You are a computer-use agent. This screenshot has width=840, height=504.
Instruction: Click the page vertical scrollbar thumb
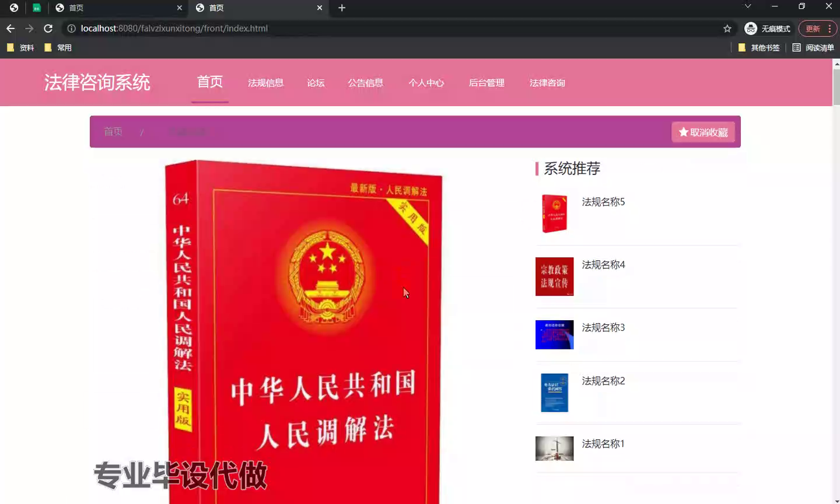[836, 87]
